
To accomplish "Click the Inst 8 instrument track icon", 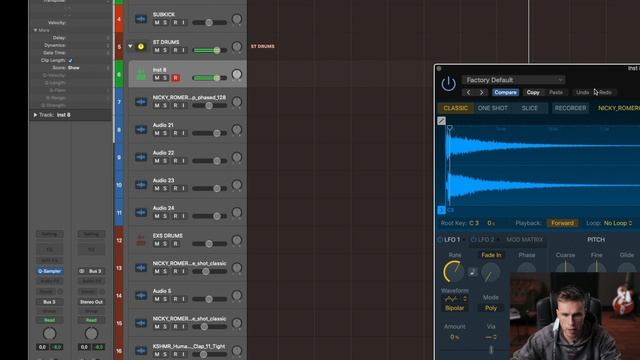I will click(x=141, y=74).
